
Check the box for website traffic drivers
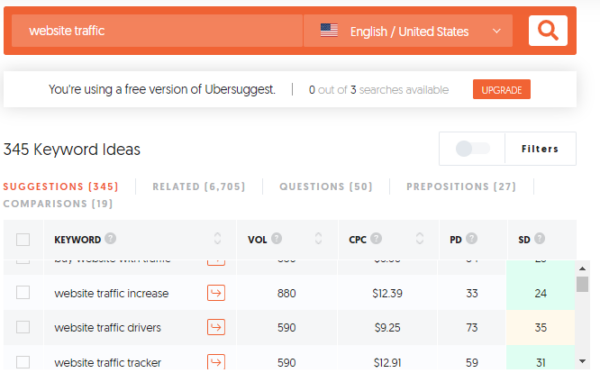point(23,327)
